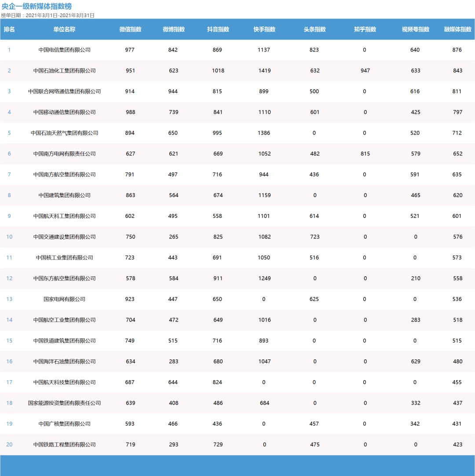Select 中国东方航空集团有限公司 row name
Viewport: 475px width, 476px height.
coord(64,278)
